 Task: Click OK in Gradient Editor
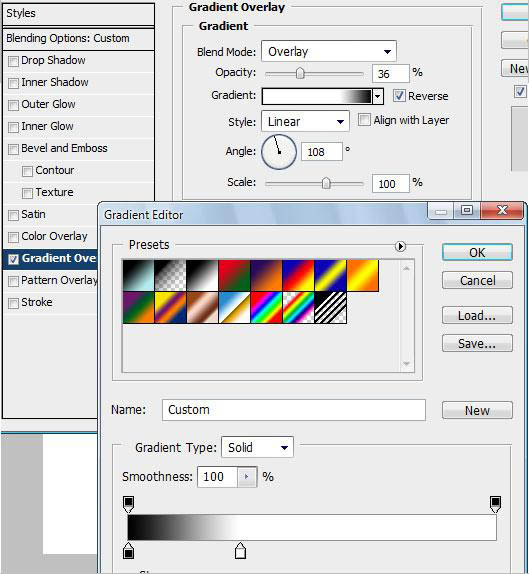pyautogui.click(x=477, y=253)
